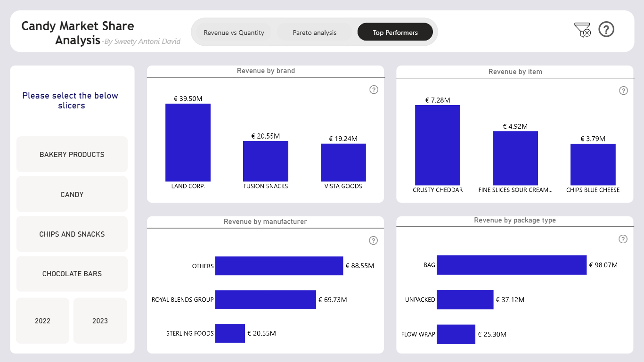Image resolution: width=644 pixels, height=362 pixels.
Task: Switch to Revenue vs Quantity tab
Action: point(234,33)
